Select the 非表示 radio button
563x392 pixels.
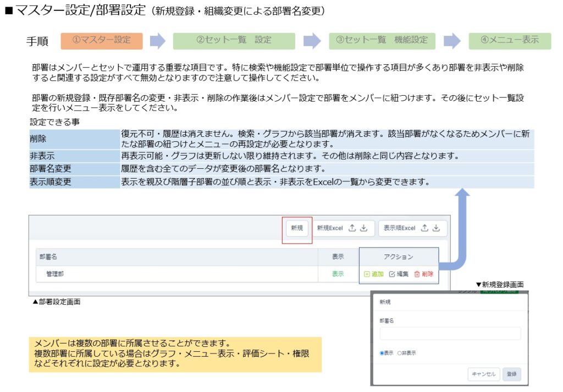click(x=400, y=353)
